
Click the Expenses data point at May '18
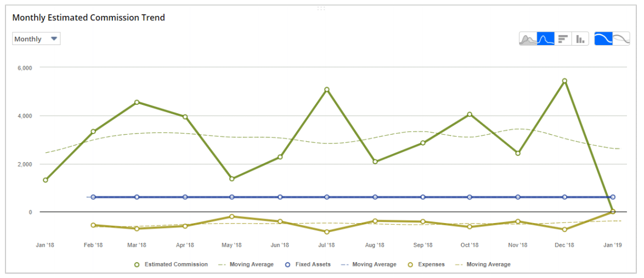point(232,216)
